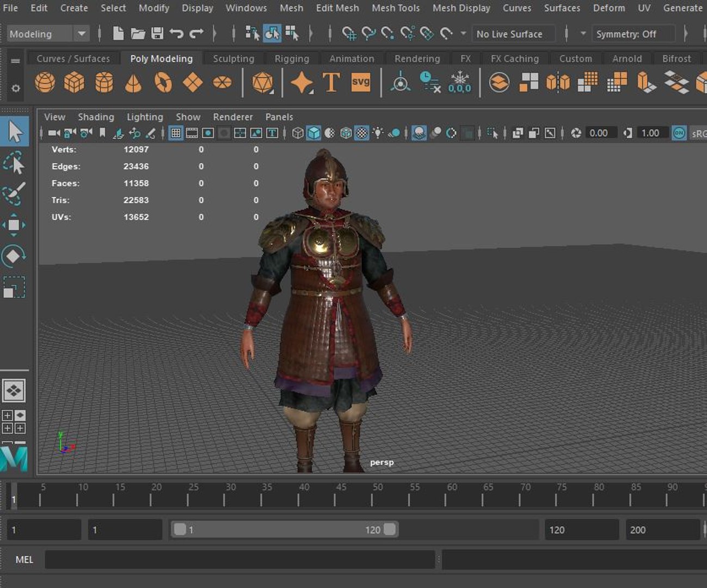
Task: Click the Open Scene folder icon
Action: point(138,34)
